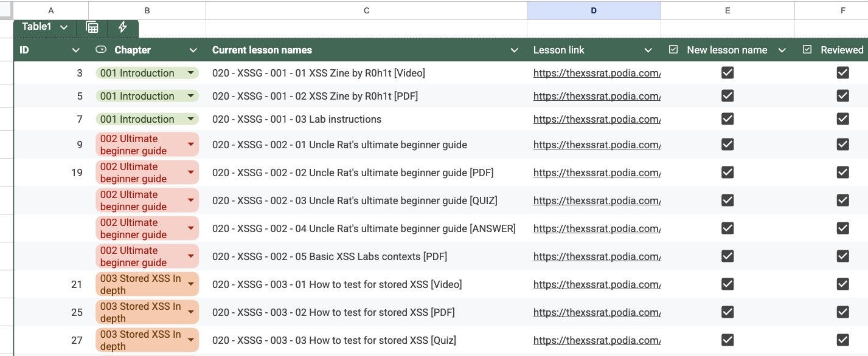Click the lightning bolt actions icon
The height and width of the screenshot is (356, 868).
123,27
